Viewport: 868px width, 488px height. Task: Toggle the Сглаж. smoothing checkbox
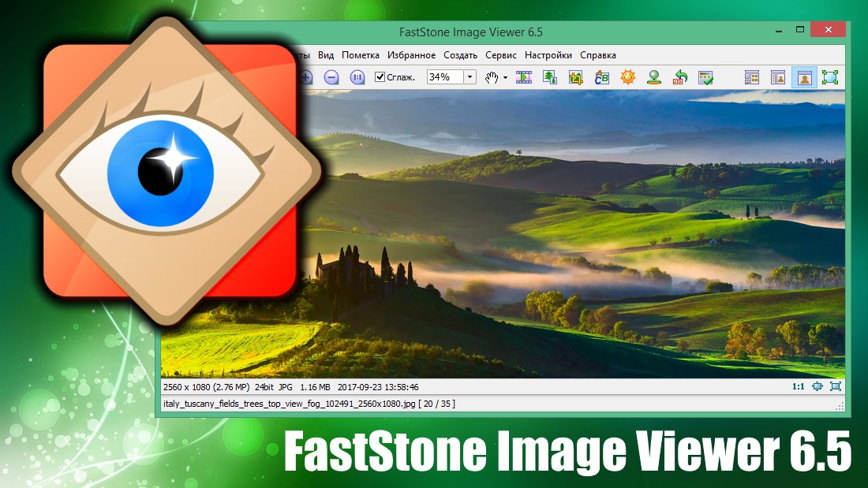[380, 77]
